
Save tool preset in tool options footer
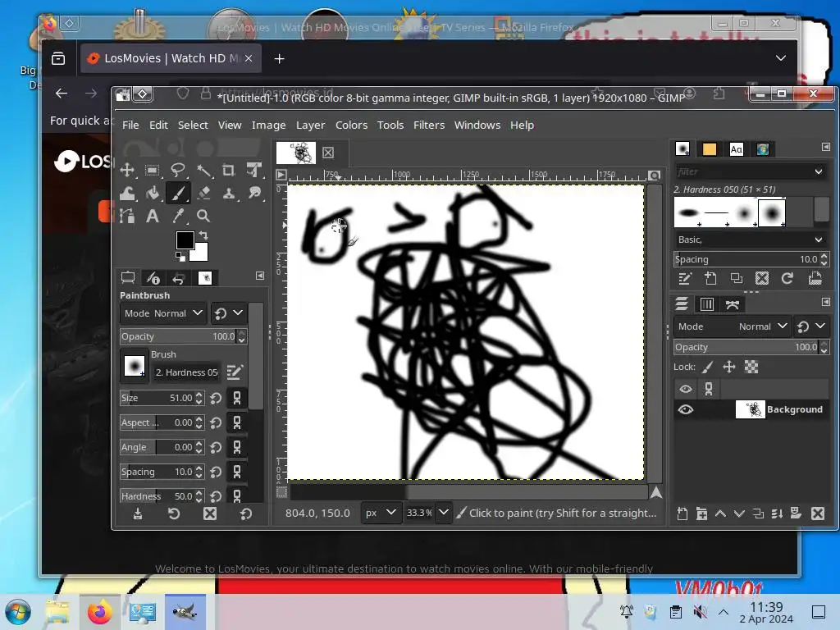[x=138, y=514]
